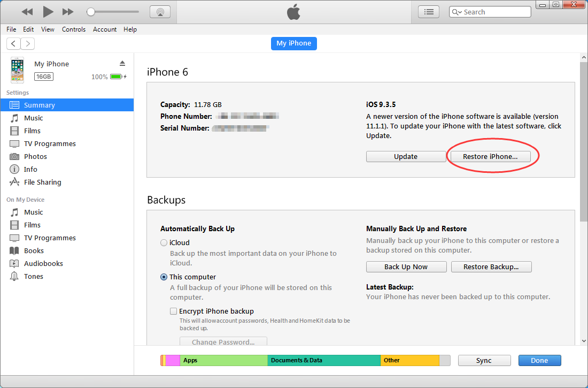Image resolution: width=588 pixels, height=388 pixels.
Task: Click the blue Done button
Action: tap(540, 360)
